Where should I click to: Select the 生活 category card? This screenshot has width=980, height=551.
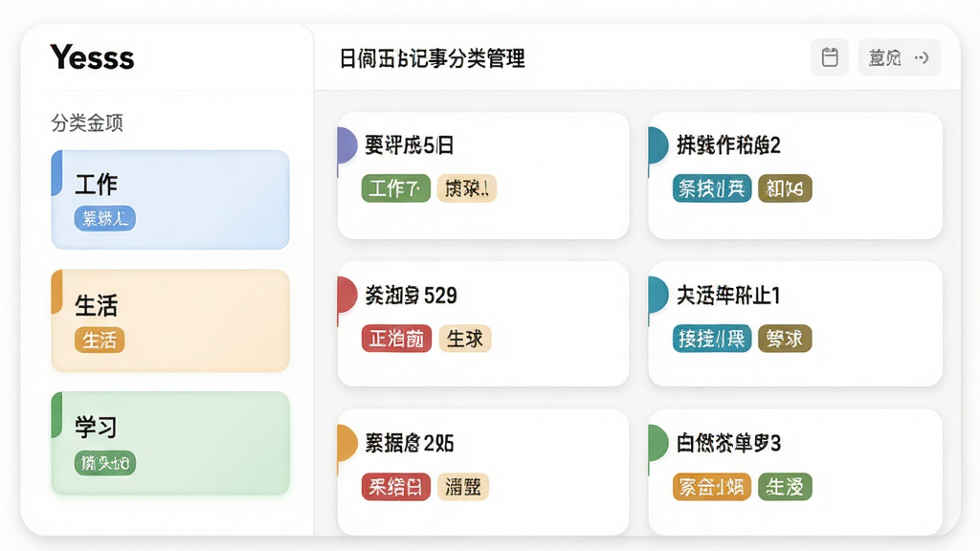point(170,320)
